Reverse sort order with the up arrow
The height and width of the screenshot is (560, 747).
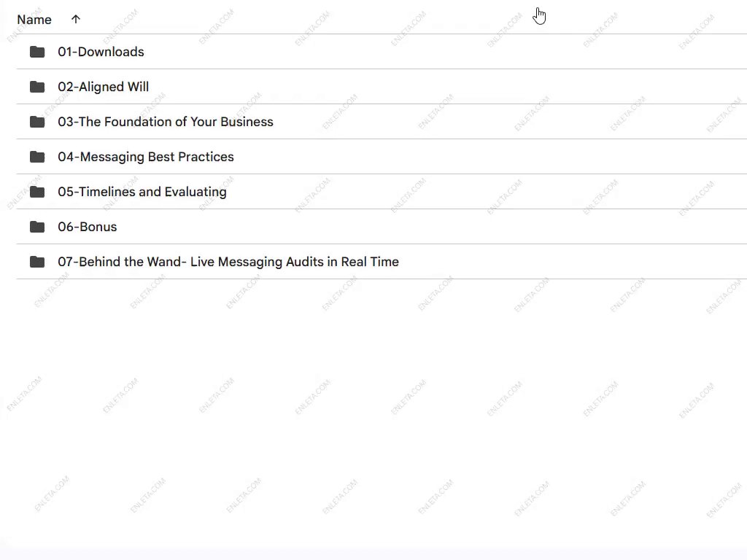[76, 20]
